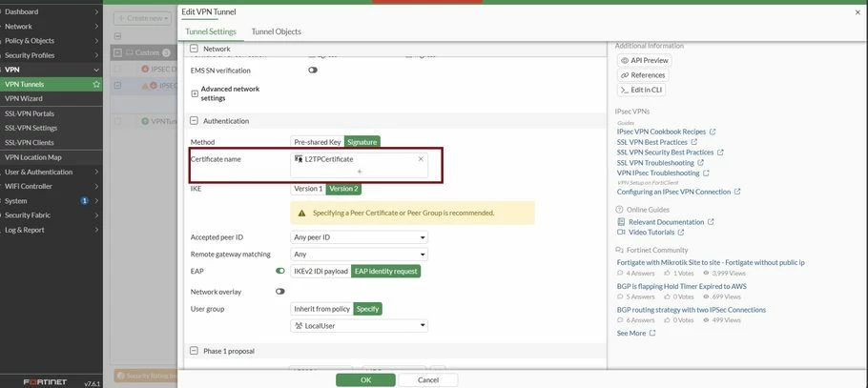Viewport: 868px width, 388px height.
Task: Open API Preview
Action: tap(645, 60)
